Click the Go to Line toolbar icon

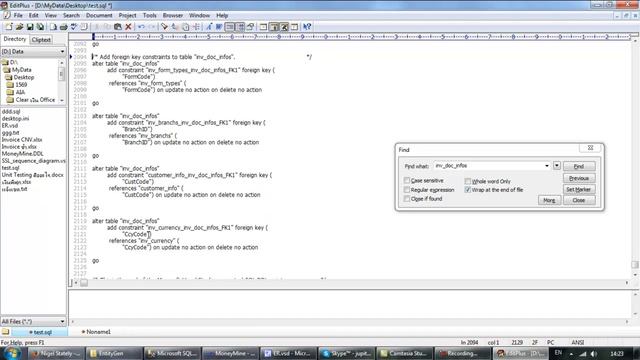pyautogui.click(x=196, y=27)
